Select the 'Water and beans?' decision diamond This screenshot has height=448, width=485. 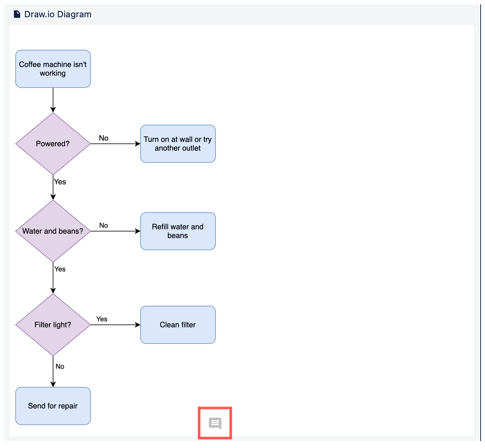coord(53,231)
